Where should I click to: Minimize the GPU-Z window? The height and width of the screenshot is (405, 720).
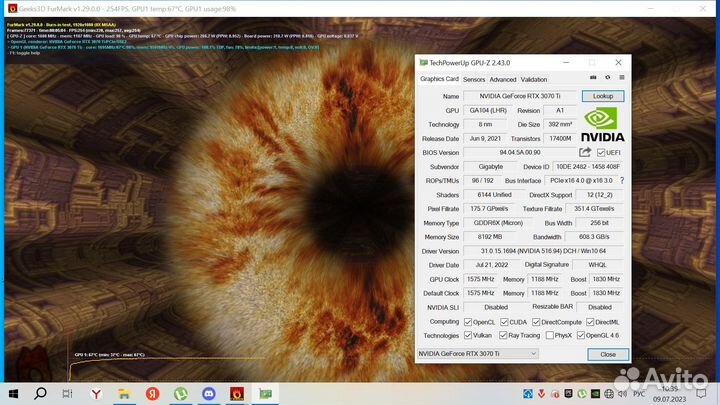tap(566, 62)
